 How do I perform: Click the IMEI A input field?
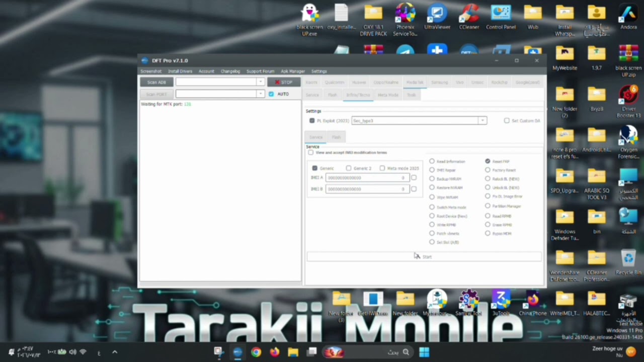pos(367,177)
